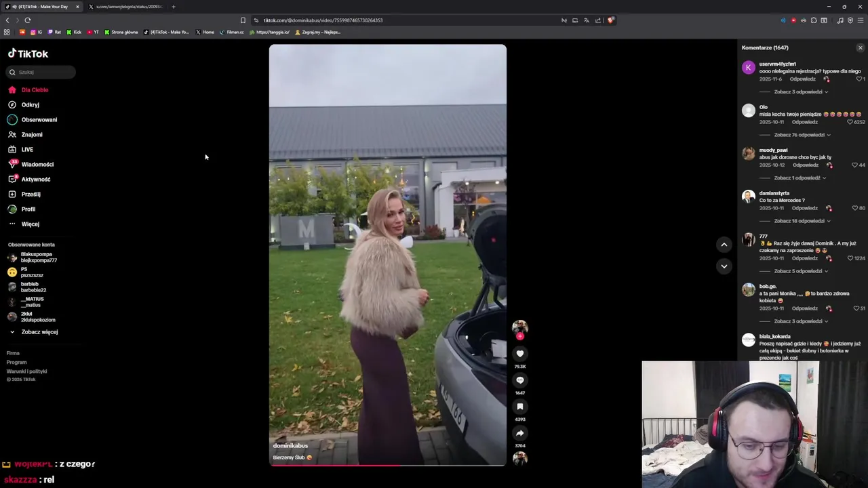
Task: Close the Komentarze panel
Action: point(861,47)
